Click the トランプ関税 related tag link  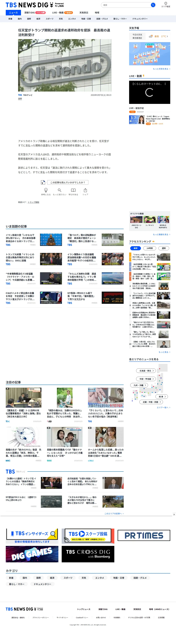pyautogui.click(x=33, y=202)
